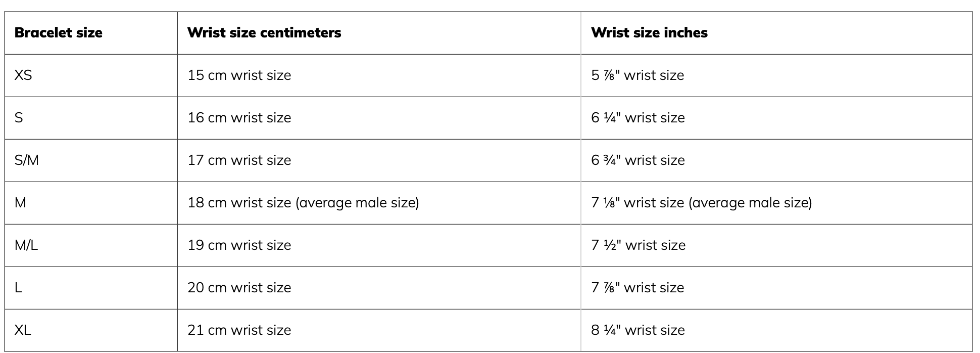Screen dimensions: 980x353
Task: Click the 6 ¾" wrist size cell
Action: (x=638, y=160)
